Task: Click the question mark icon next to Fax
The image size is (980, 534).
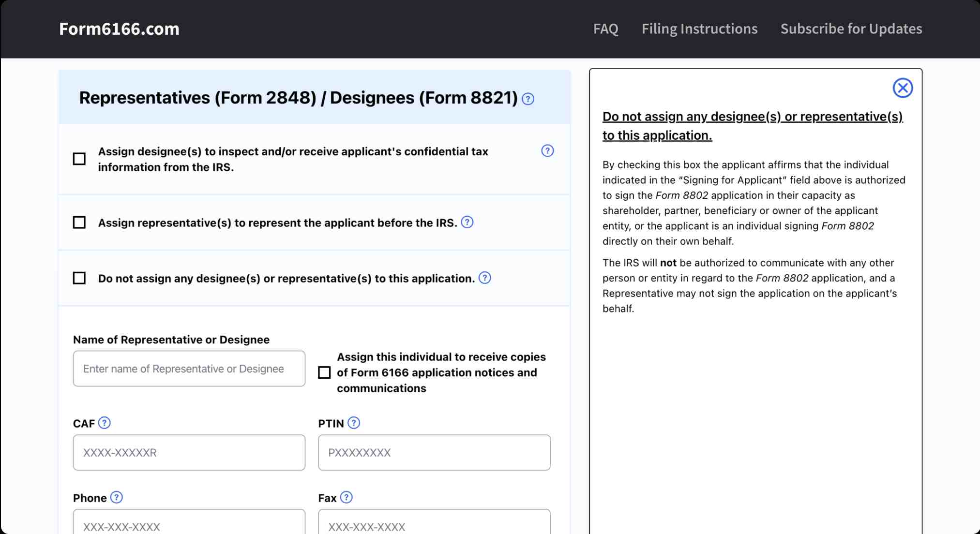Action: click(x=347, y=497)
